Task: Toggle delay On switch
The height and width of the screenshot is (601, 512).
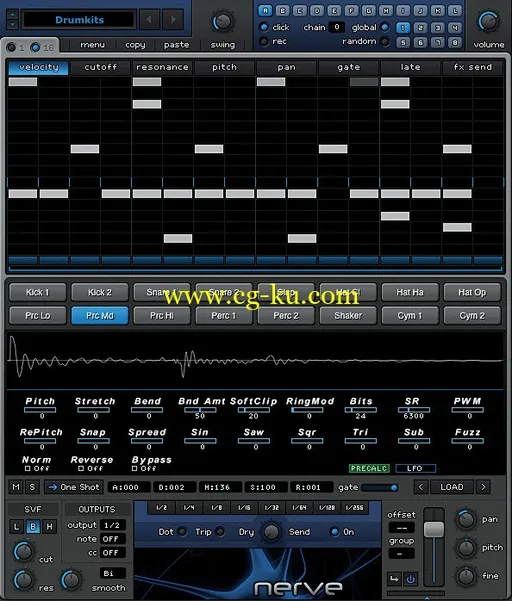Action: tap(335, 532)
